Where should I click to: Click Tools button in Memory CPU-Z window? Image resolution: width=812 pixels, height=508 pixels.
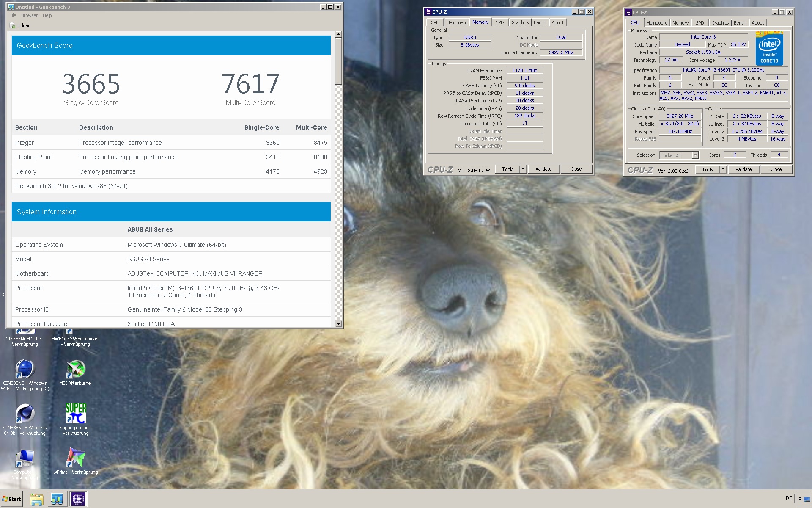pos(507,169)
